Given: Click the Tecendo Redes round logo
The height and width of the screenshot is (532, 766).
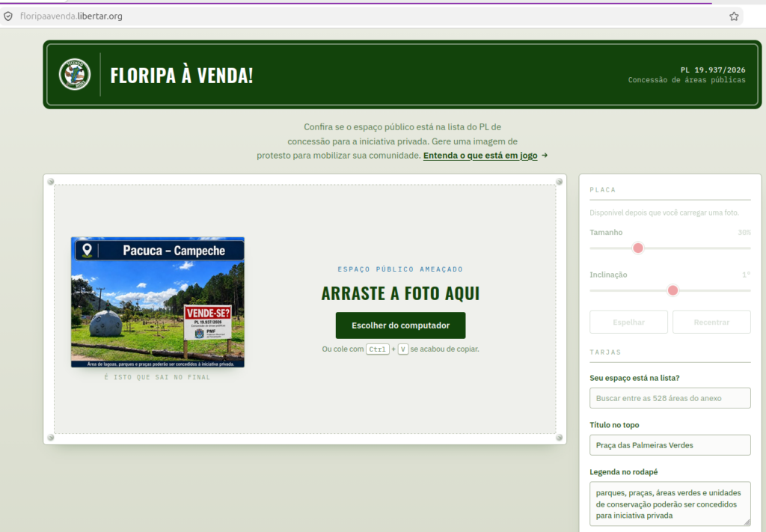Looking at the screenshot, I should click(x=75, y=74).
